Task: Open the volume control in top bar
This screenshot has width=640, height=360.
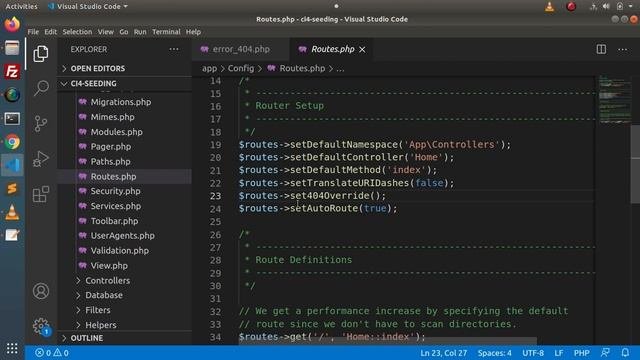Action: pyautogui.click(x=607, y=7)
